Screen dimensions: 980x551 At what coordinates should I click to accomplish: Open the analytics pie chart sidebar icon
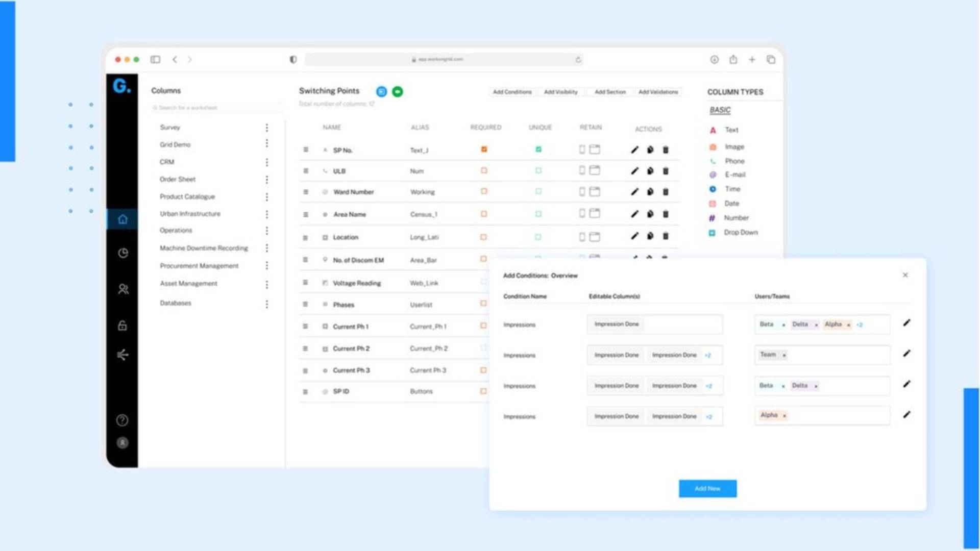(x=122, y=253)
